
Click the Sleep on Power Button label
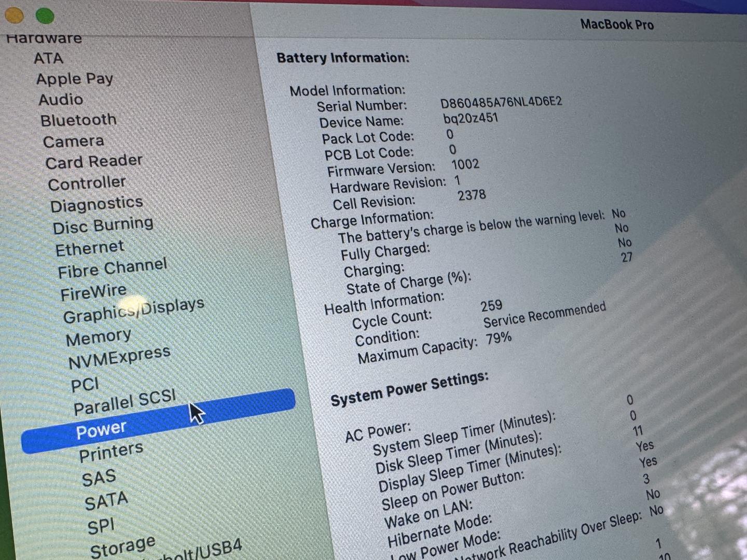pyautogui.click(x=453, y=491)
